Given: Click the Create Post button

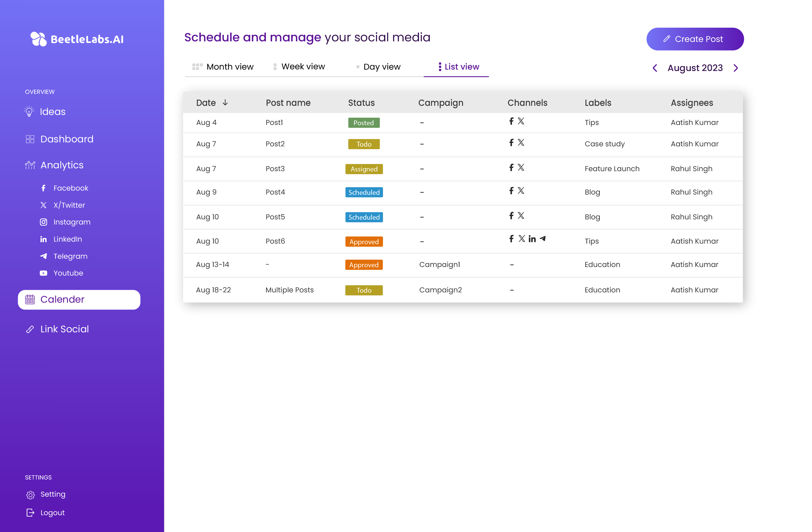Looking at the screenshot, I should click(x=695, y=39).
